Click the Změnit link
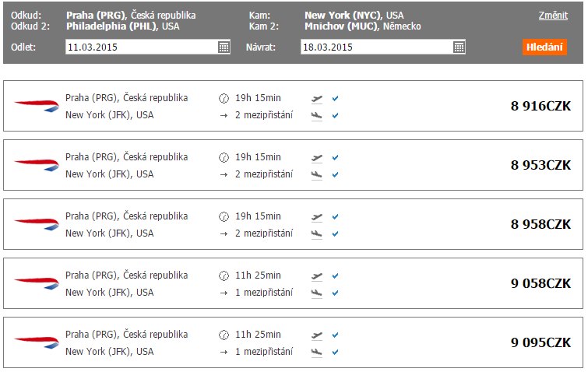 click(553, 16)
